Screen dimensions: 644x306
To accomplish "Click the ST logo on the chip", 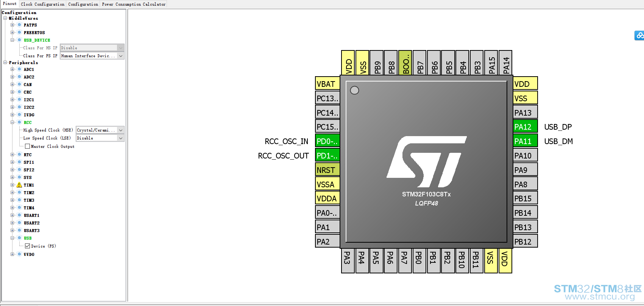I will (x=426, y=162).
